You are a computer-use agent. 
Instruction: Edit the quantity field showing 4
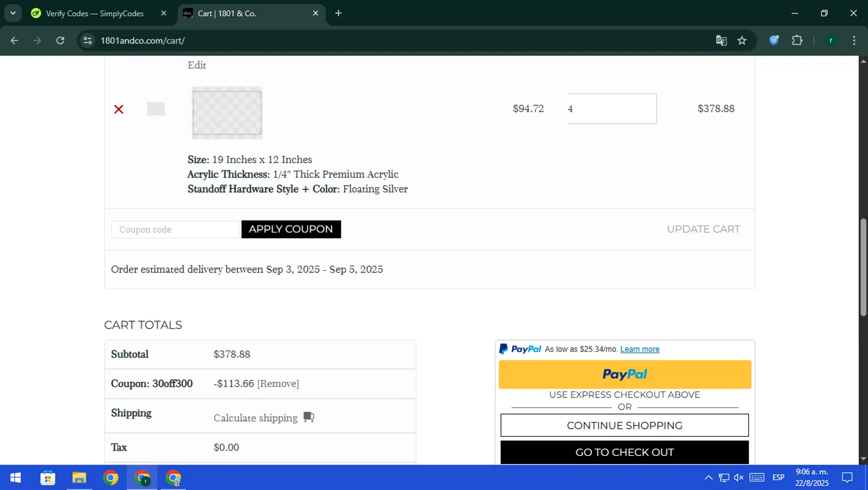[x=612, y=109]
